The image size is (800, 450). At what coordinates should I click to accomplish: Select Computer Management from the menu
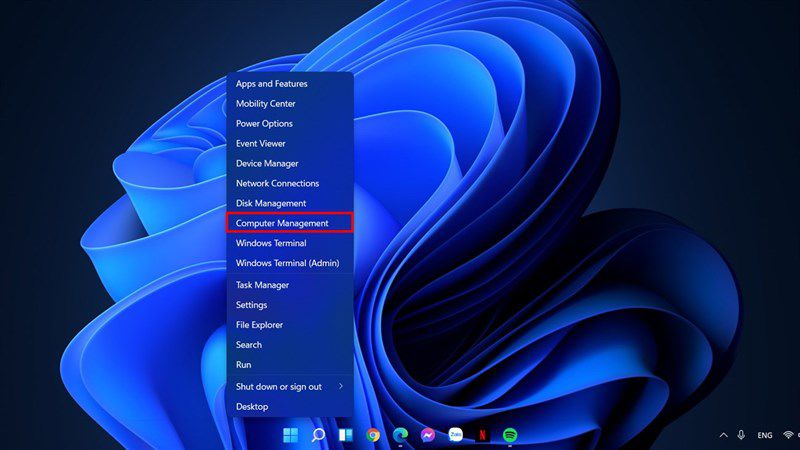click(290, 223)
